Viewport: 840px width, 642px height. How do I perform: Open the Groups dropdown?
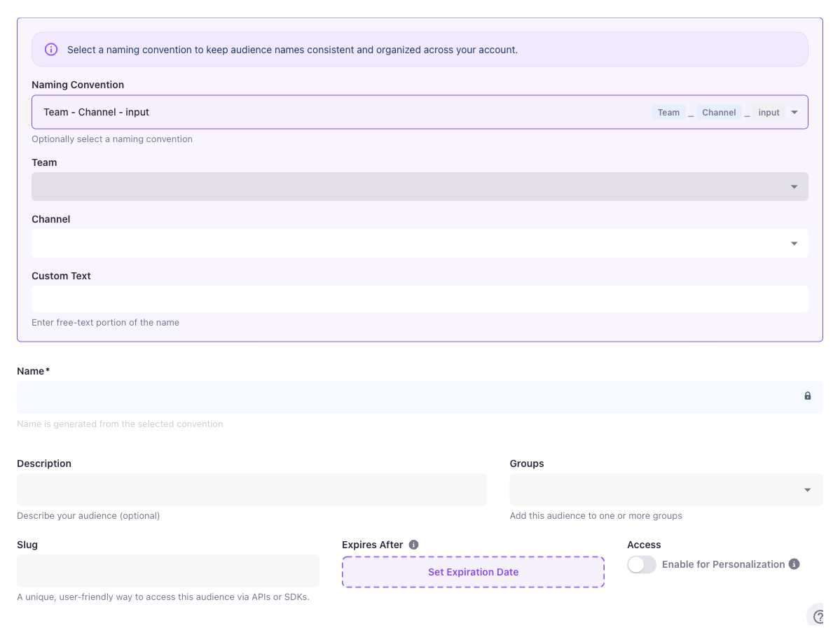(666, 489)
